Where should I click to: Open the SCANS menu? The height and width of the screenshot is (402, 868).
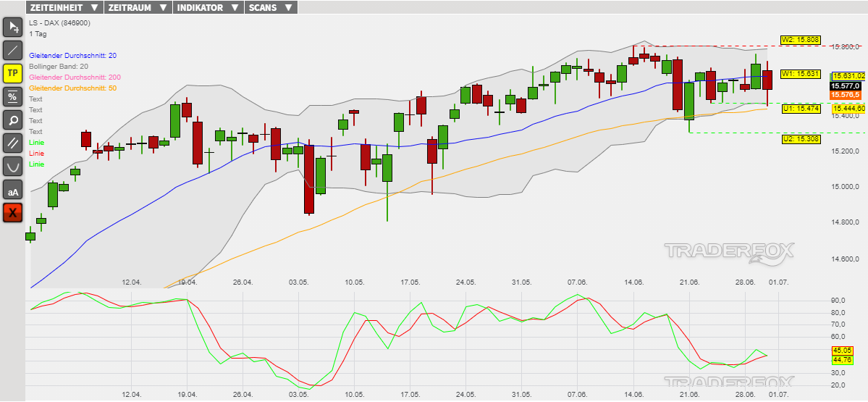pyautogui.click(x=271, y=8)
